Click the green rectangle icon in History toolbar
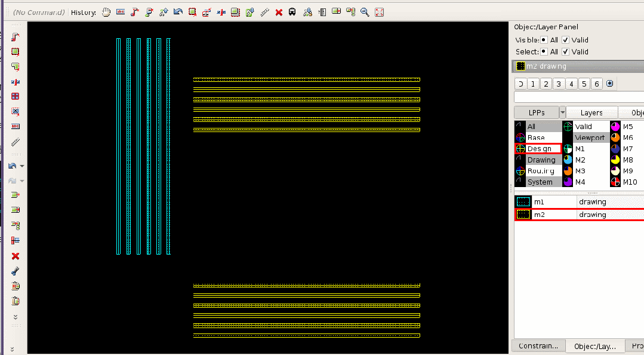Screen dimensions: 644x355 click(x=235, y=13)
